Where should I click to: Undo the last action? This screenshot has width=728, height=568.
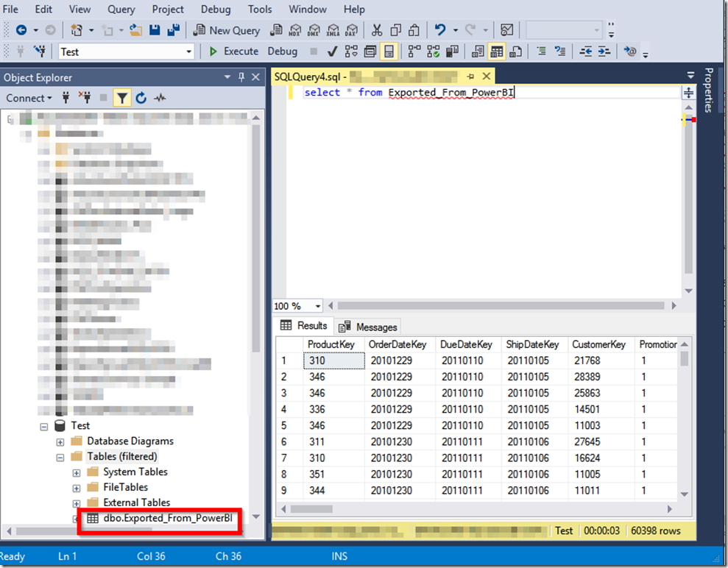point(439,30)
